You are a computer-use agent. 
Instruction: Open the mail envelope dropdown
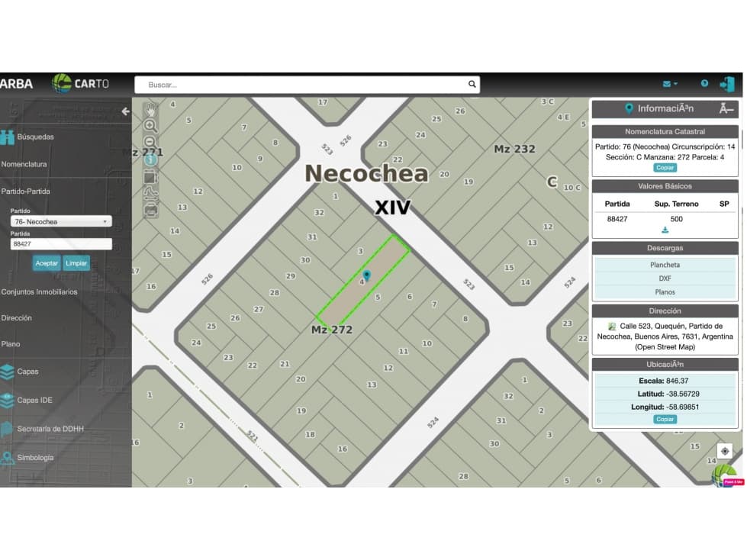tap(670, 84)
